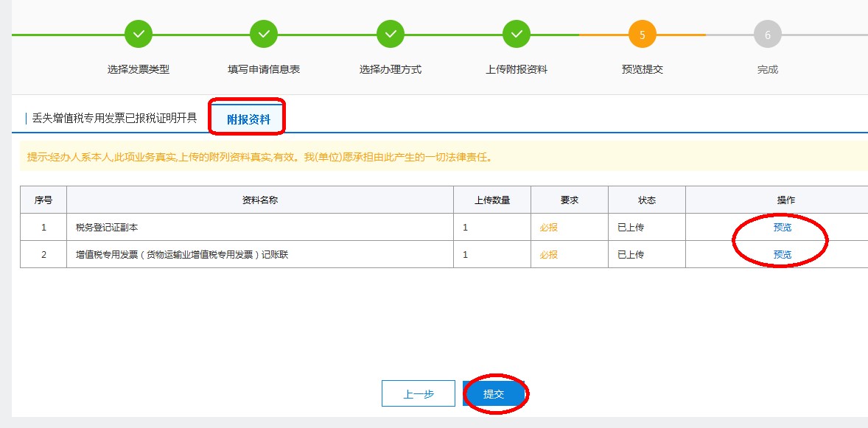Viewport: 868px width, 428px height.
Task: Click the 资料名称 column header
Action: tap(259, 200)
